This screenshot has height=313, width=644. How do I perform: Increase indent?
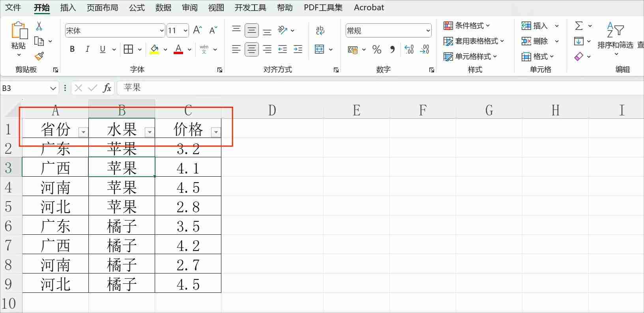coord(298,49)
